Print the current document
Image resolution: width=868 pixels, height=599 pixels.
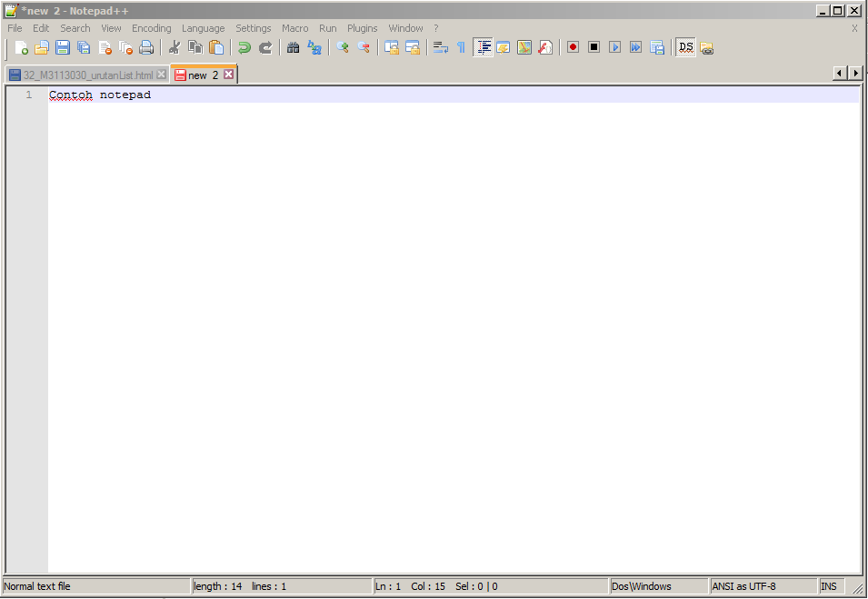pyautogui.click(x=146, y=46)
